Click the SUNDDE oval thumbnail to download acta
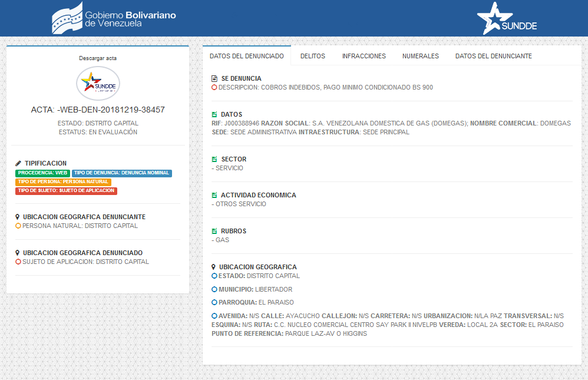Image resolution: width=588 pixels, height=380 pixels. 98,84
